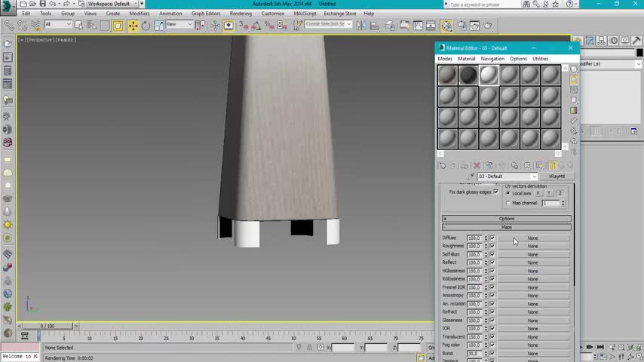
Task: Open the Rendering menu
Action: click(x=241, y=14)
